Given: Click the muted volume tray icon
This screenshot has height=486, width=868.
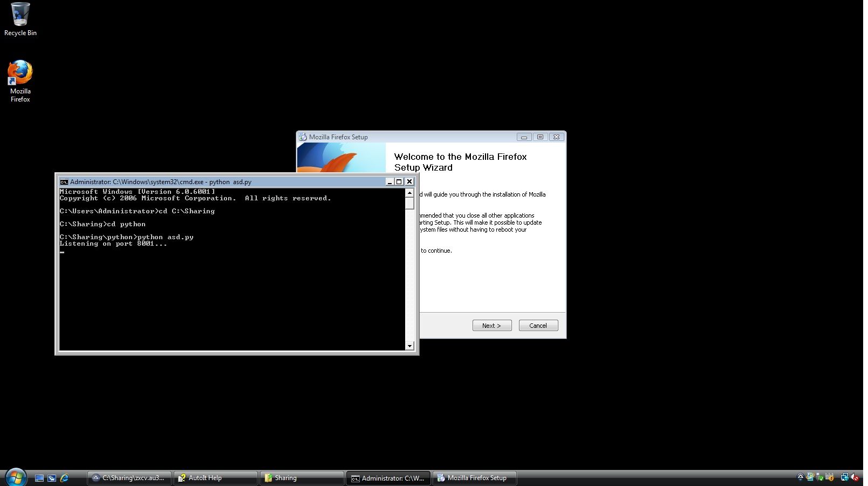Looking at the screenshot, I should point(855,477).
